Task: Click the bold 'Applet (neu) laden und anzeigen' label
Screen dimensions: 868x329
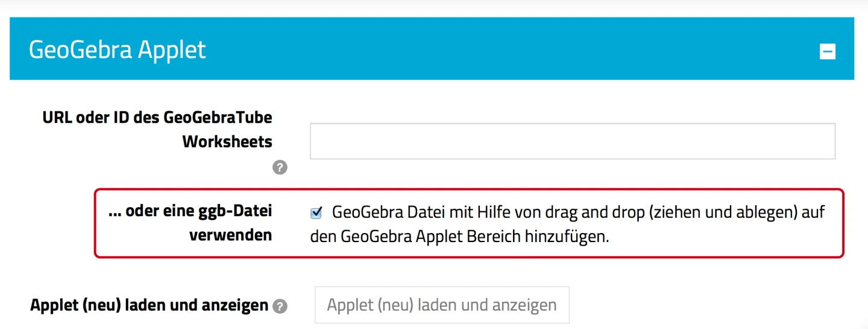Action: [x=149, y=305]
